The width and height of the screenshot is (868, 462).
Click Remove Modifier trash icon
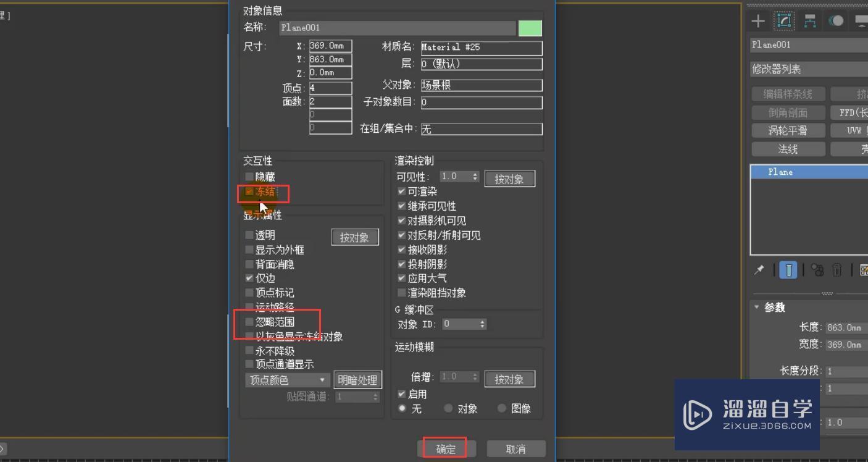click(837, 270)
